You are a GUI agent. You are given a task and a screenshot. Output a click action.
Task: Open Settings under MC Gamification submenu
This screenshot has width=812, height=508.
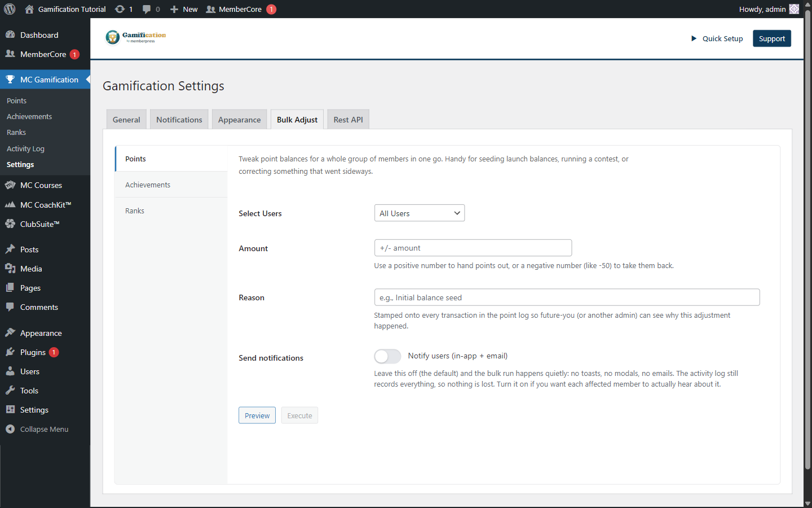(20, 164)
